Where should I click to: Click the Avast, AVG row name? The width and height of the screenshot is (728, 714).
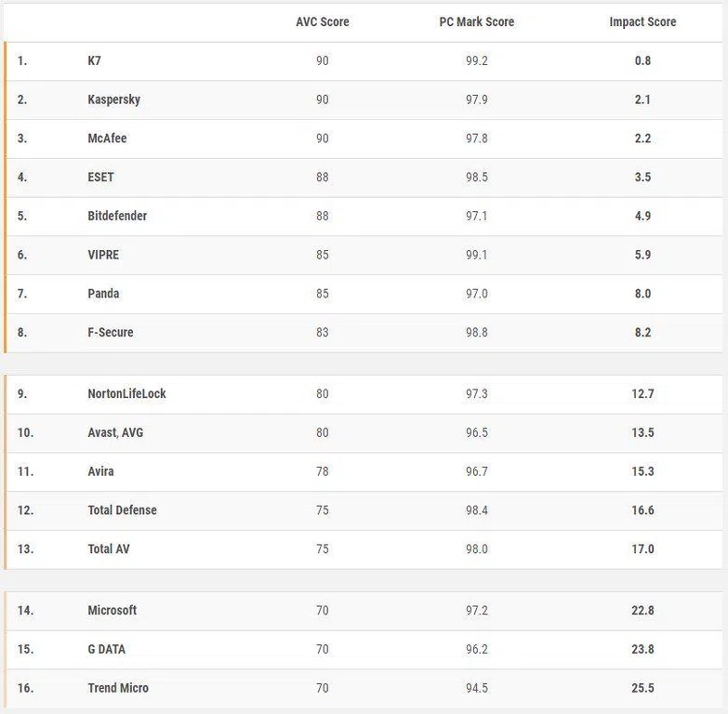coord(115,432)
